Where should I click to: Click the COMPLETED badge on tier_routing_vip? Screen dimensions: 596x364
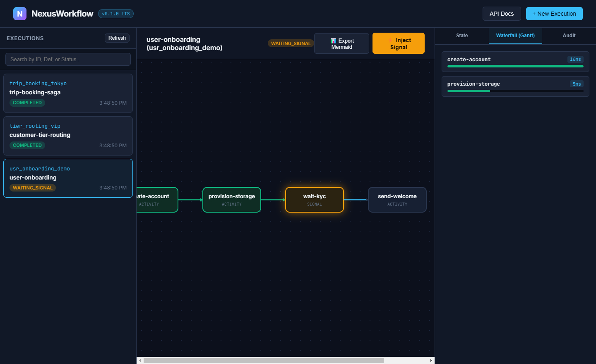tap(27, 145)
